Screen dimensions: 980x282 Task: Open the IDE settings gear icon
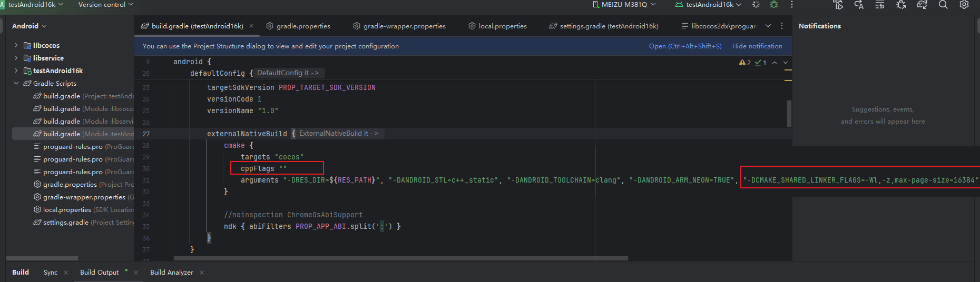pos(964,5)
